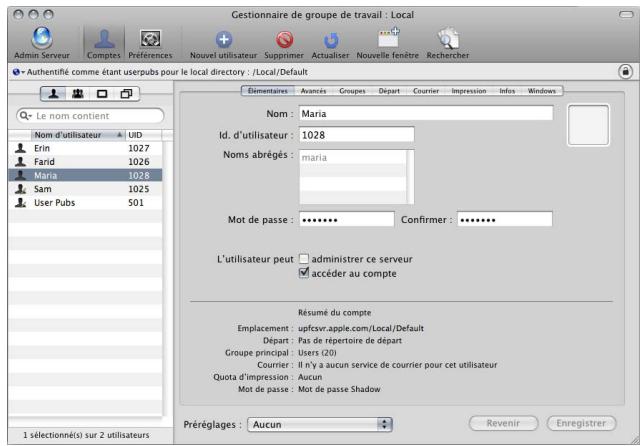Click 'Pas de répertoire de départ' text
The height and width of the screenshot is (446, 643).
[350, 341]
